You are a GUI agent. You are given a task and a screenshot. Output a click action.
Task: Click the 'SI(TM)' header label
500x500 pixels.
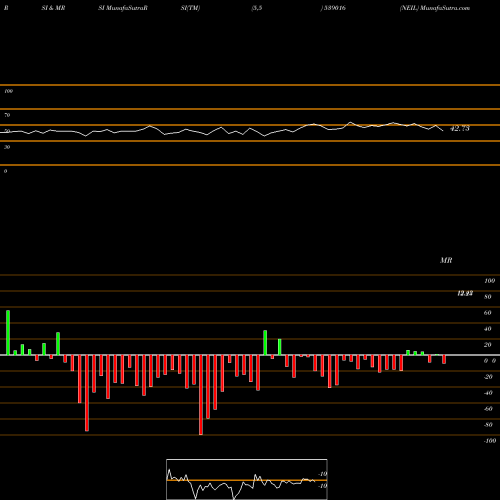[190, 8]
